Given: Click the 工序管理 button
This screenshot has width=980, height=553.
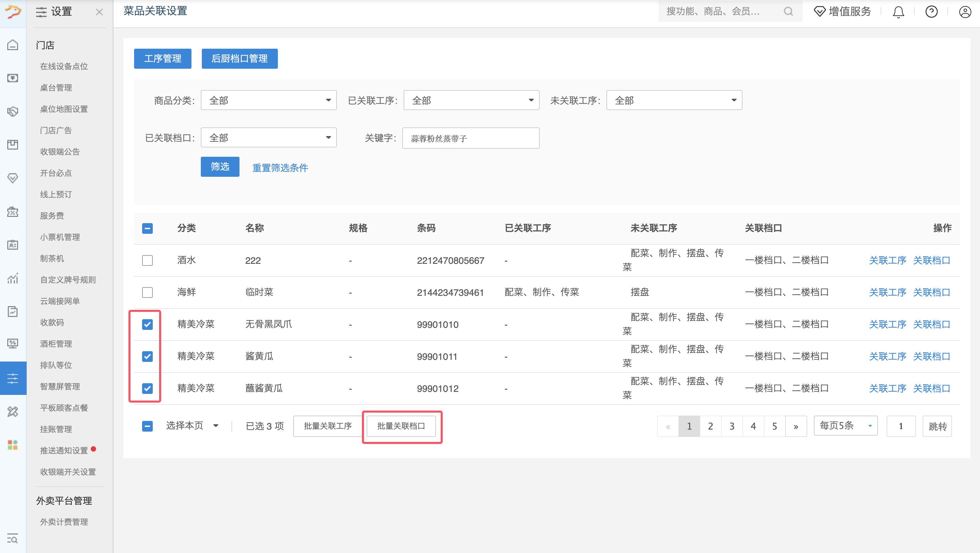Looking at the screenshot, I should pyautogui.click(x=162, y=59).
